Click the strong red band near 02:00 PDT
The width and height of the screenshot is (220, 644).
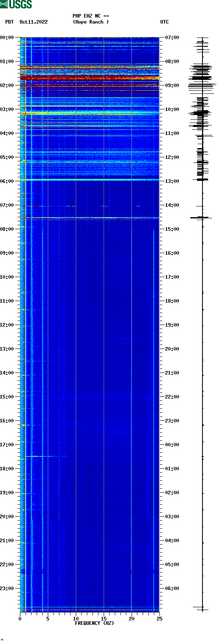pyautogui.click(x=90, y=85)
